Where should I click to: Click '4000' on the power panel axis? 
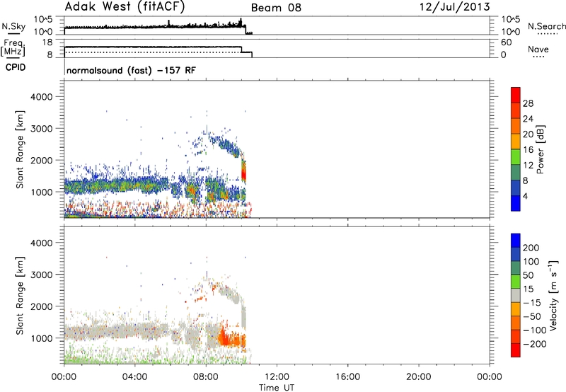41,97
